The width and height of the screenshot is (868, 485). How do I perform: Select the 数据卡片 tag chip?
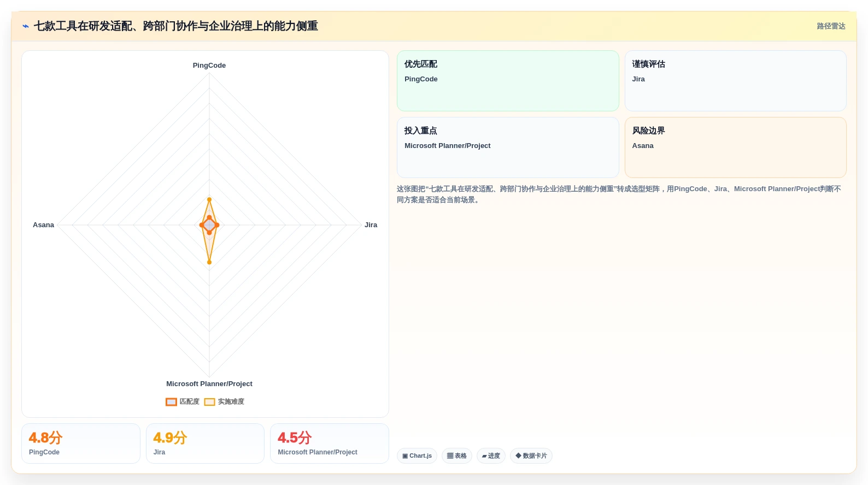point(531,456)
